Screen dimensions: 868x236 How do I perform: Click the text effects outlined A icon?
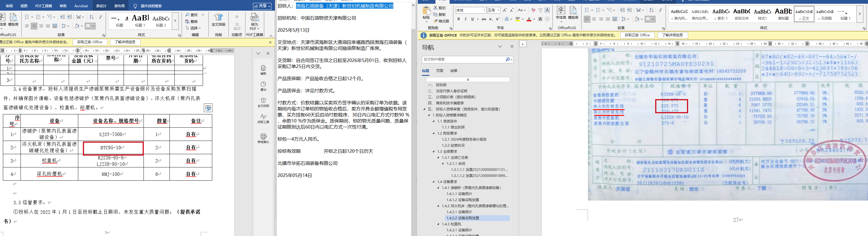point(506,19)
